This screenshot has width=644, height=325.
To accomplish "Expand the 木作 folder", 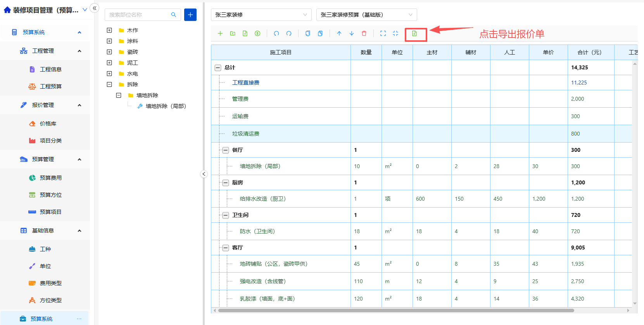I will (x=109, y=30).
